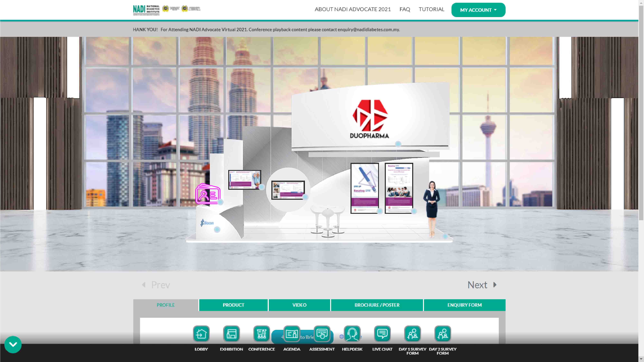Switch to the Brochure / Poster tab
644x362 pixels.
point(377,305)
